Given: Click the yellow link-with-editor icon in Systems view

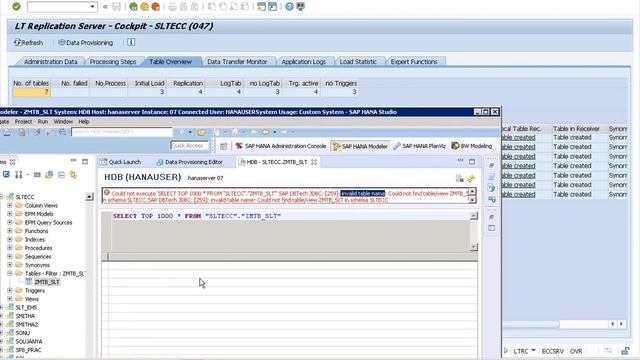Looking at the screenshot, I should [73, 175].
